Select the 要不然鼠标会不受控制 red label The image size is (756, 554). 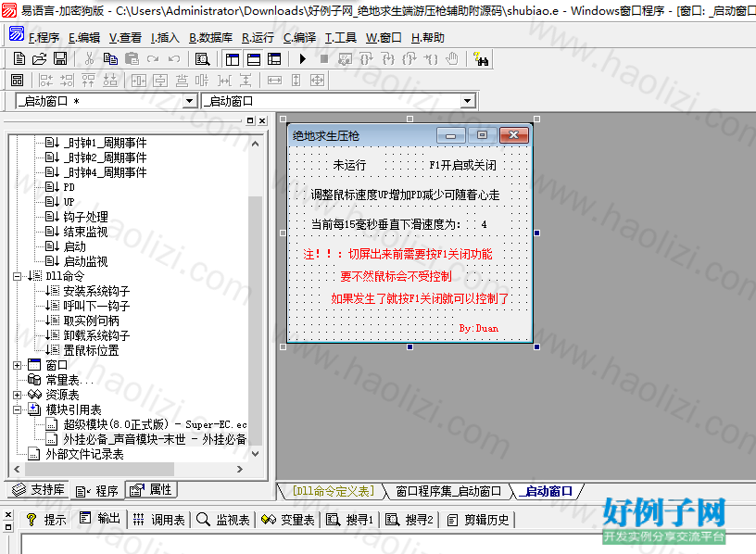point(396,276)
